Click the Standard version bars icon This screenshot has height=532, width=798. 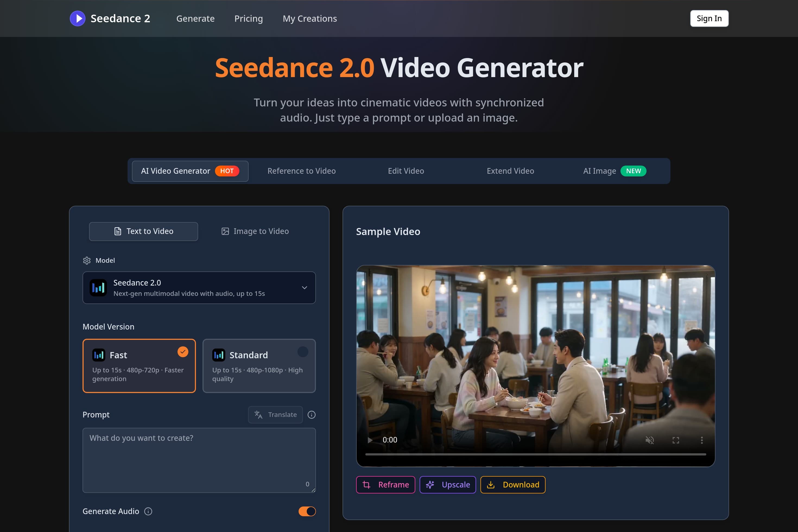(x=219, y=355)
